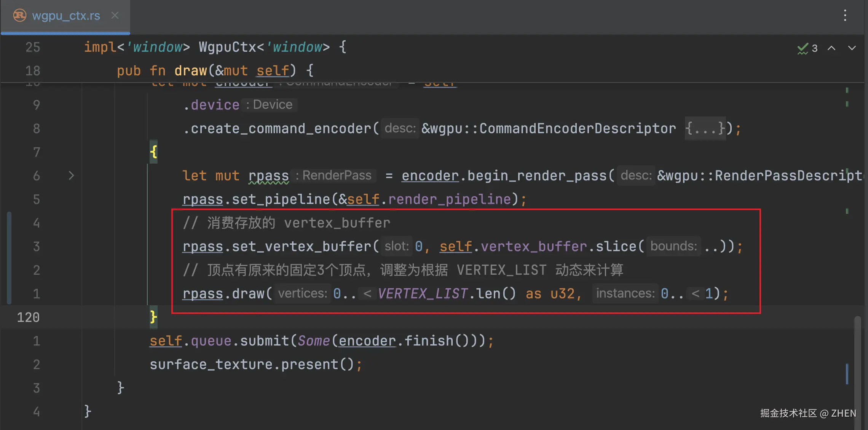The image size is (868, 430).
Task: Go to the previous highlighted problem
Action: (x=831, y=48)
